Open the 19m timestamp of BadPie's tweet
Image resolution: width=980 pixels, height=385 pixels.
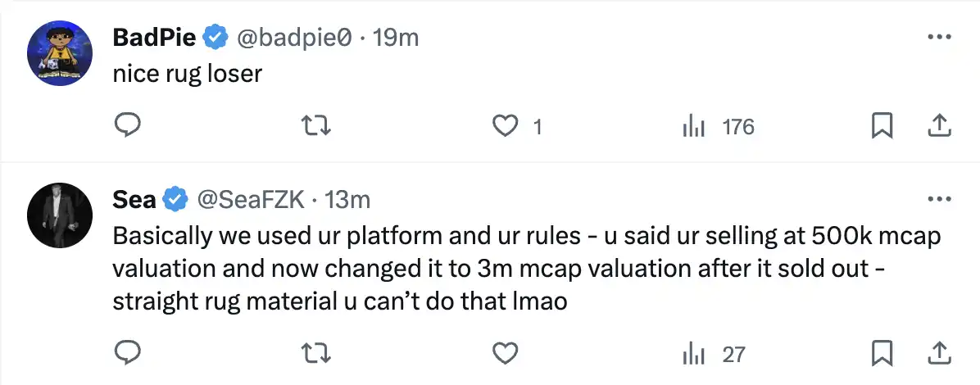tap(396, 38)
